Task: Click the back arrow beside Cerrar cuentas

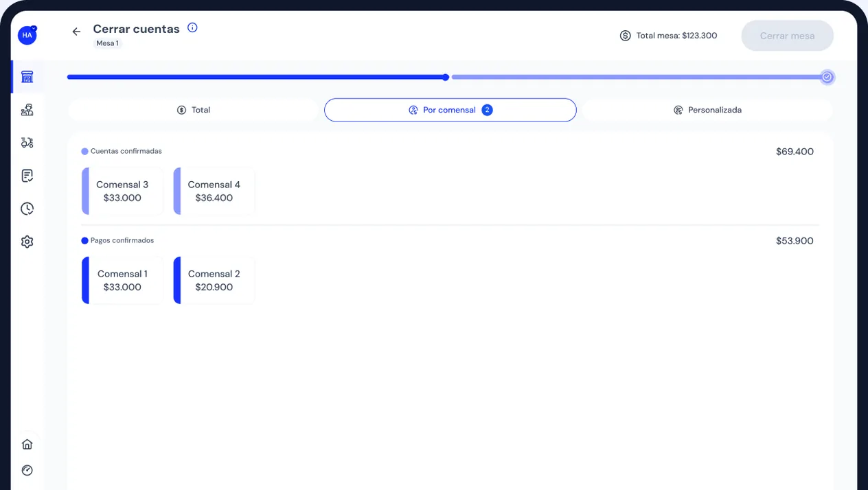Action: coord(76,32)
